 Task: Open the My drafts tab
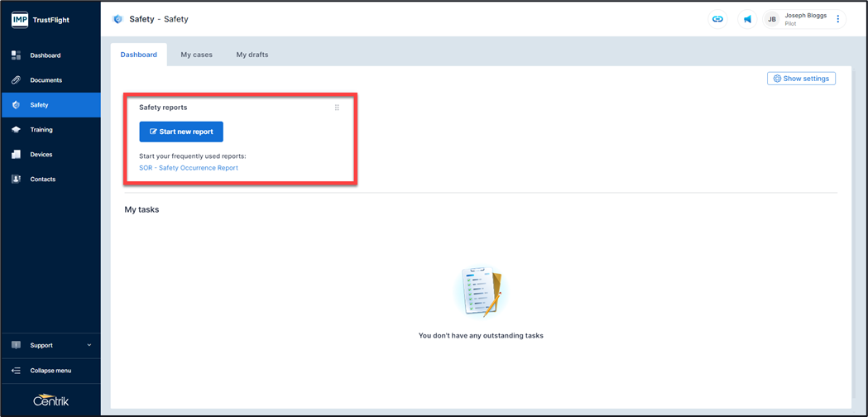pos(252,55)
